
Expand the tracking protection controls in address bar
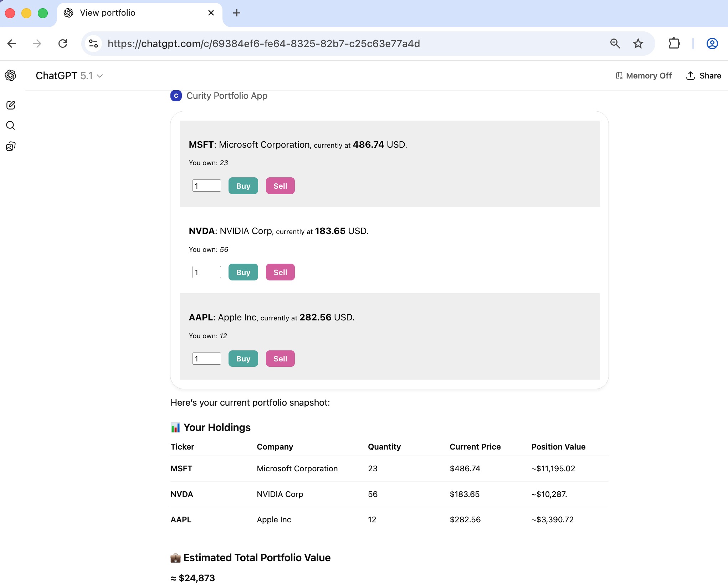(x=93, y=44)
